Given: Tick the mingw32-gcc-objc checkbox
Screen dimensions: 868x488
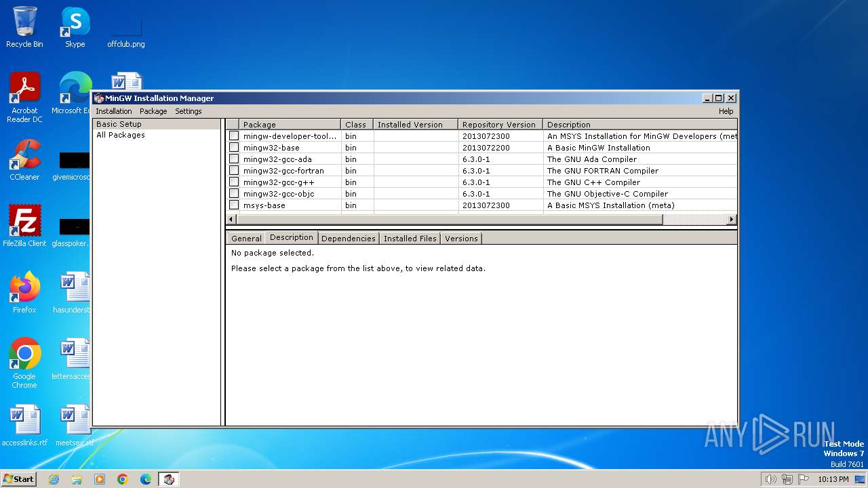Looking at the screenshot, I should (x=234, y=193).
